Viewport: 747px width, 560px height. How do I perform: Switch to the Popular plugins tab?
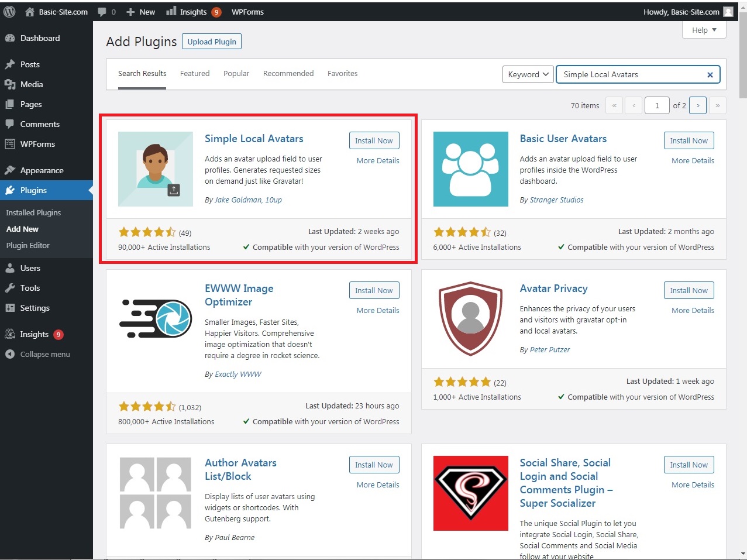(x=236, y=74)
